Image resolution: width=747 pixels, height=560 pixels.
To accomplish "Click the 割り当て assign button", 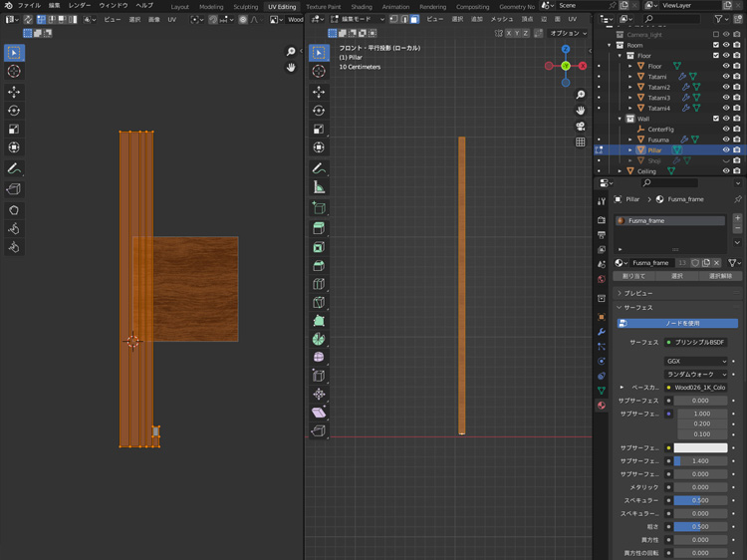I will point(633,276).
